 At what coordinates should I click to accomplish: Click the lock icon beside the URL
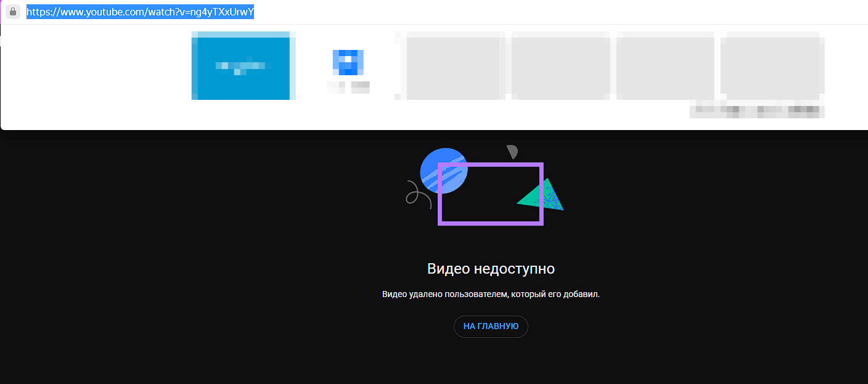[x=14, y=12]
